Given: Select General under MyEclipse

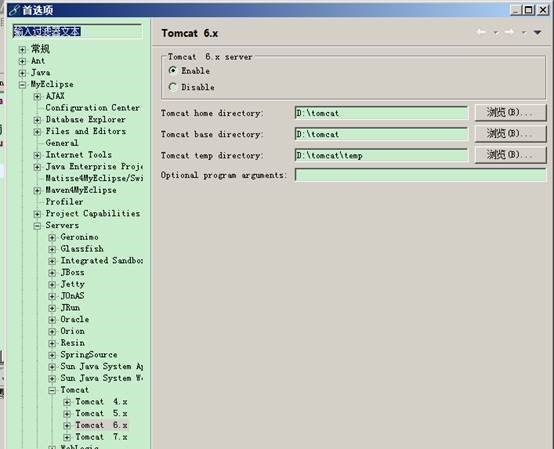Looking at the screenshot, I should point(62,143).
